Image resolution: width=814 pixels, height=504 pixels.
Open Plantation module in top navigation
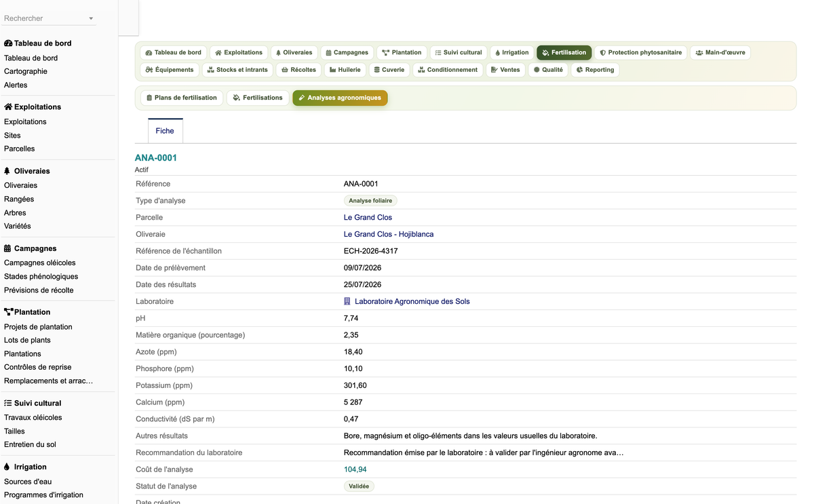click(402, 52)
